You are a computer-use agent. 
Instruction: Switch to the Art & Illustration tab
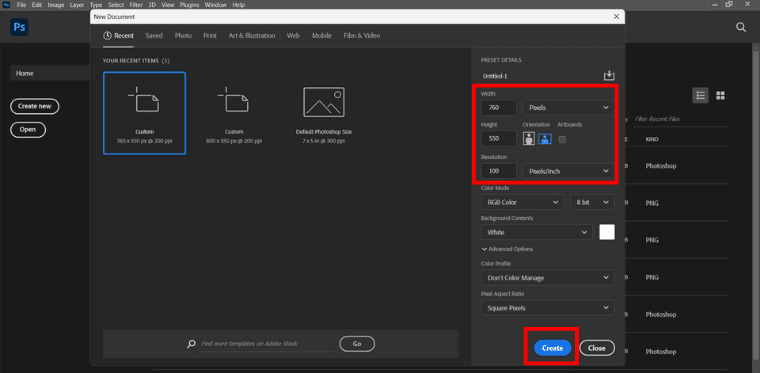pyautogui.click(x=252, y=36)
